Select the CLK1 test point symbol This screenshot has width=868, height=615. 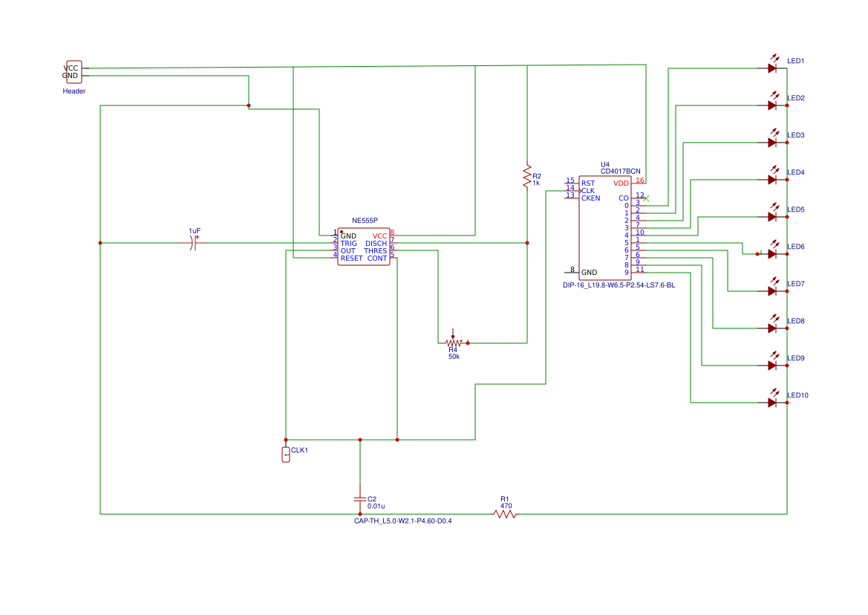286,455
